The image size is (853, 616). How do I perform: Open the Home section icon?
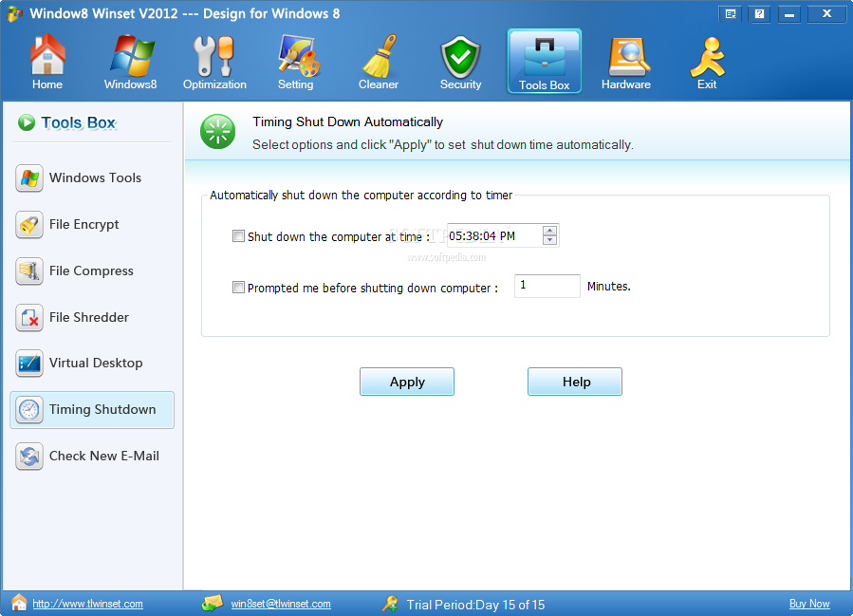coord(47,54)
